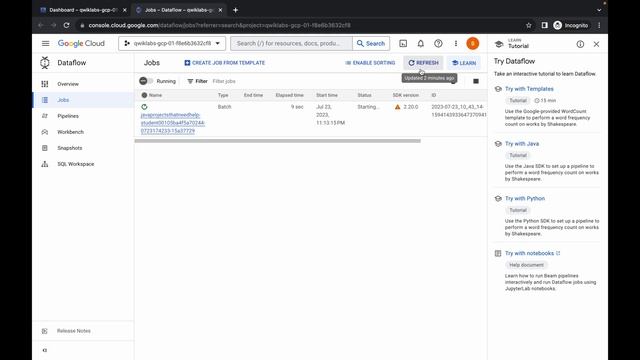Open the help question mark menu
Screen dimensions: 640x360
438,43
